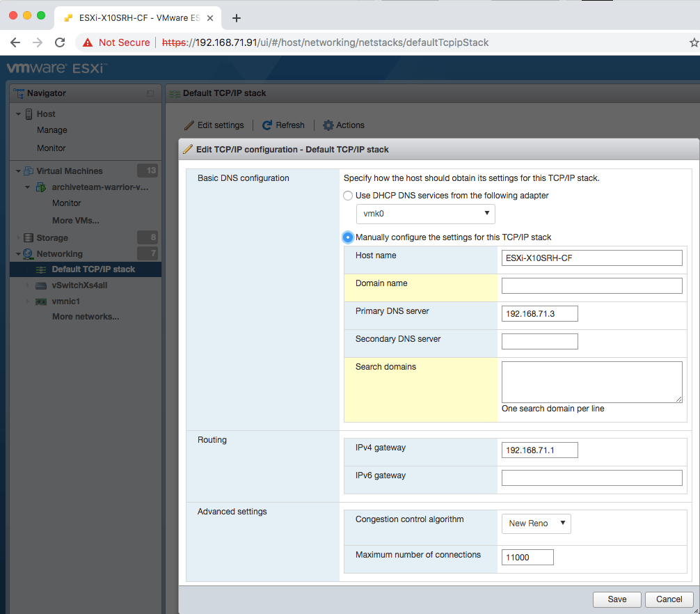Open the Congestion control algorithm dropdown
This screenshot has height=614, width=700.
pos(535,524)
